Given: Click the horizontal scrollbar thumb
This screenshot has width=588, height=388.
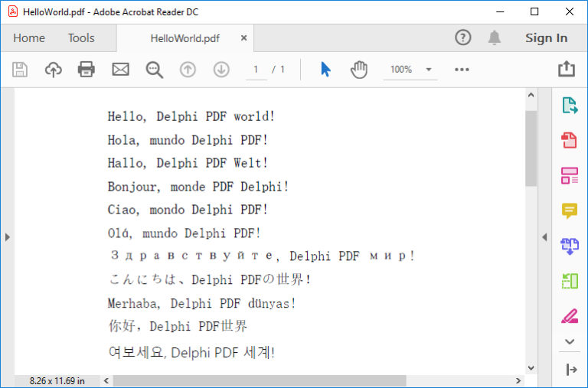Looking at the screenshot, I should tap(260, 381).
